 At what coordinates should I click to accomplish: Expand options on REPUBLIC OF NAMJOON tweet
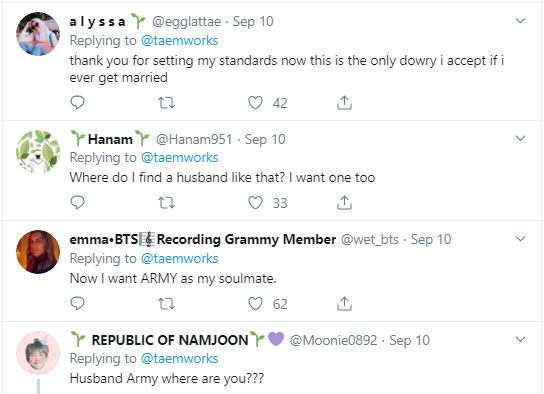click(x=520, y=339)
